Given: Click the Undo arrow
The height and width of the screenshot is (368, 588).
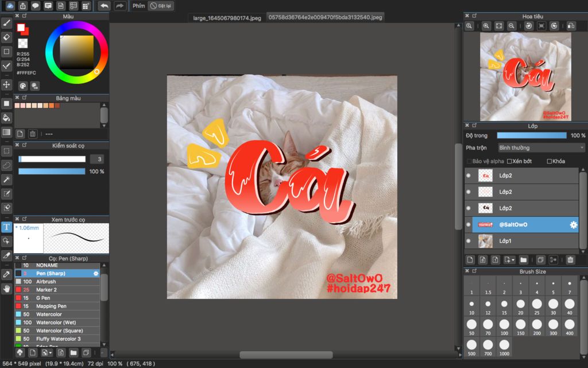Looking at the screenshot, I should (105, 6).
